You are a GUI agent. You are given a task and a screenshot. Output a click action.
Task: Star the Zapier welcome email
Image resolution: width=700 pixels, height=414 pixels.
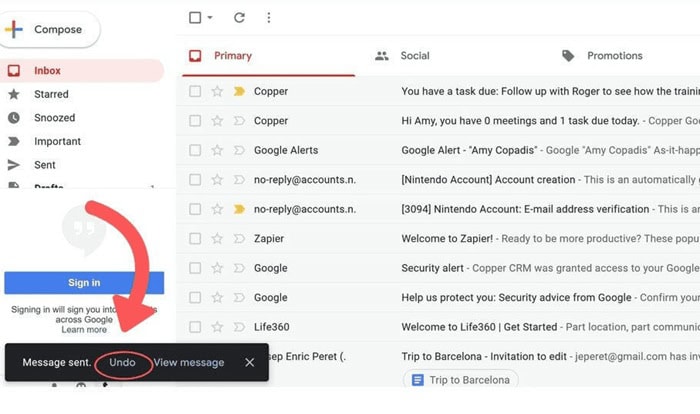[x=217, y=239]
